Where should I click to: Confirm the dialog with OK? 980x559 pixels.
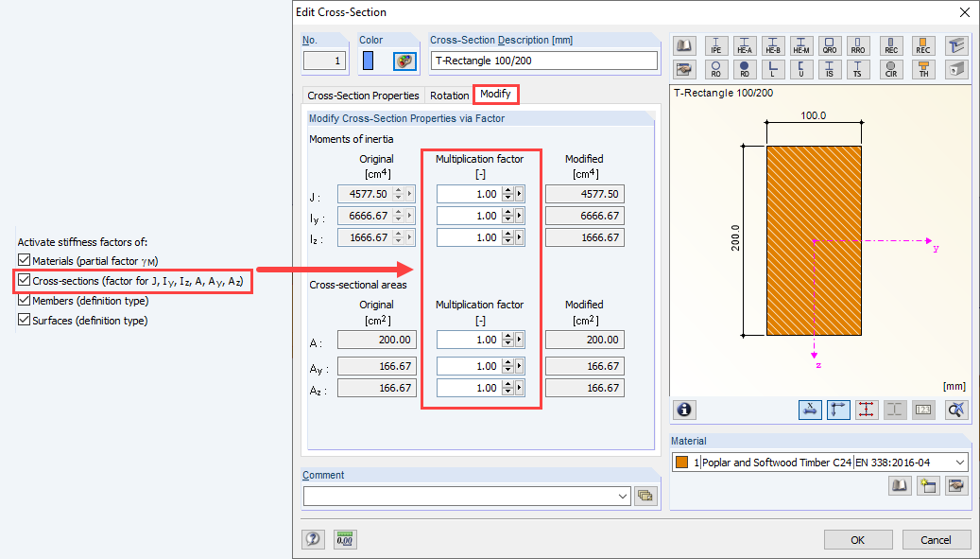click(857, 540)
